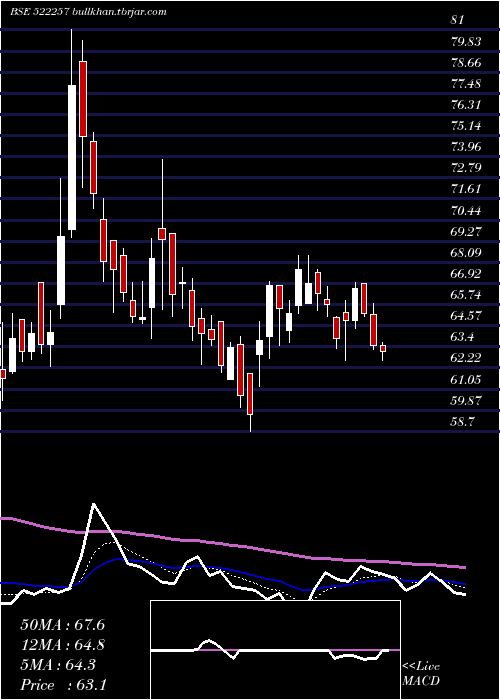
Task: Click the 64.57 price axis label
Action: pos(466,315)
